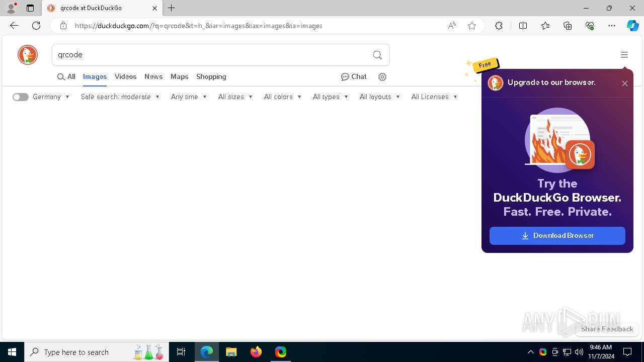Open Browser essentials heart icon
Image resolution: width=644 pixels, height=362 pixels.
(590, 26)
